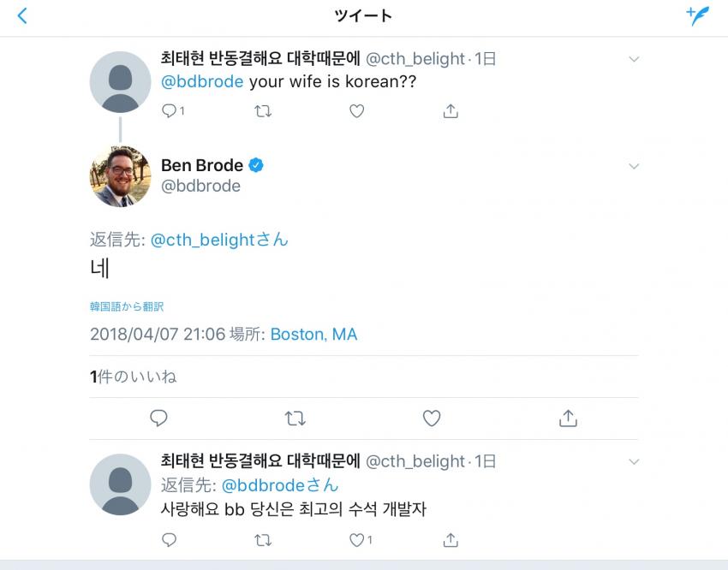The width and height of the screenshot is (728, 570).
Task: Reply to the first tweet asking about wife
Action: [x=170, y=111]
